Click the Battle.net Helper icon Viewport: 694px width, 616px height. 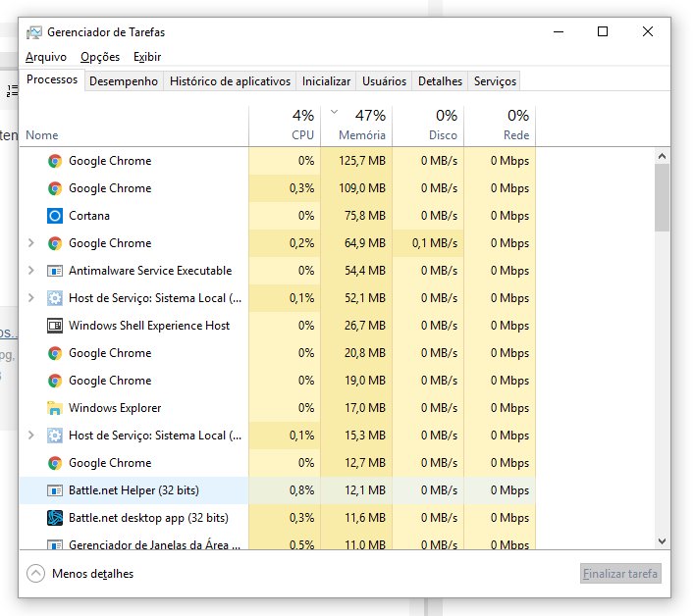click(x=55, y=490)
